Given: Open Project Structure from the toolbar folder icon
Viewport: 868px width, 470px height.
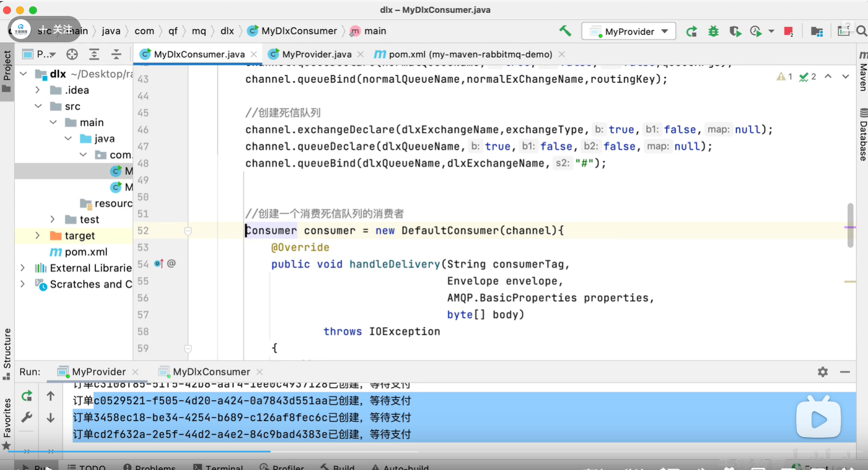Looking at the screenshot, I should pyautogui.click(x=817, y=31).
